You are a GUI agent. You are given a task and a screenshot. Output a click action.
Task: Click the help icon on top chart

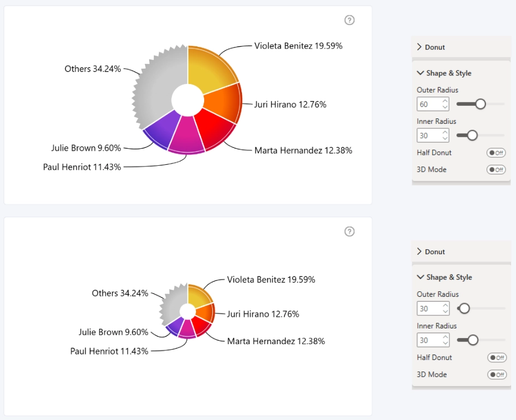pos(349,20)
